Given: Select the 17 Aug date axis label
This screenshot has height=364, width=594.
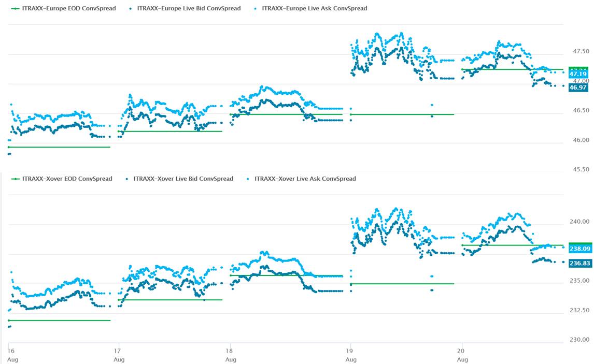Looking at the screenshot, I should [119, 355].
